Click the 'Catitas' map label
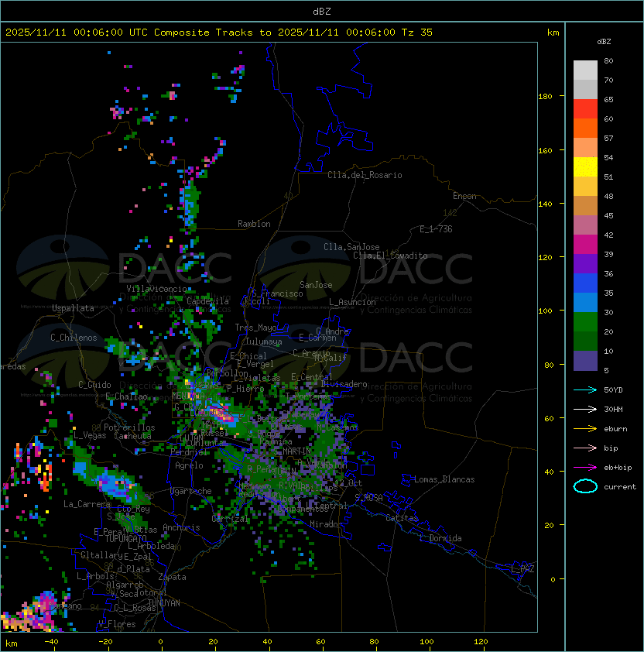644x652 pixels. click(402, 518)
